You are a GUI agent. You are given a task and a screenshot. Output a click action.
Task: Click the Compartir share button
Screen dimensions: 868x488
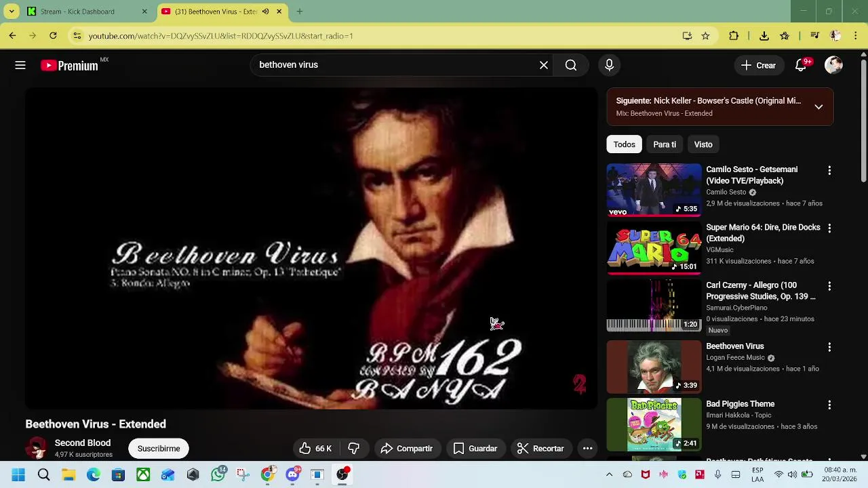[x=407, y=449]
